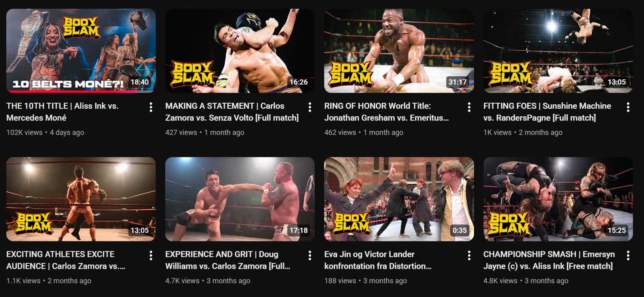Open the 17:18 Doug Williams match thumbnail

(x=240, y=199)
